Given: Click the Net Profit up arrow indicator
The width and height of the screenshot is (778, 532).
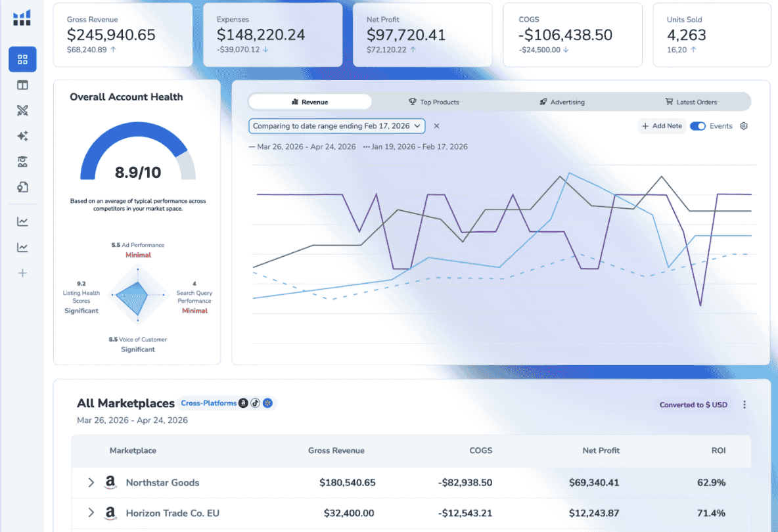Looking at the screenshot, I should pyautogui.click(x=413, y=49).
